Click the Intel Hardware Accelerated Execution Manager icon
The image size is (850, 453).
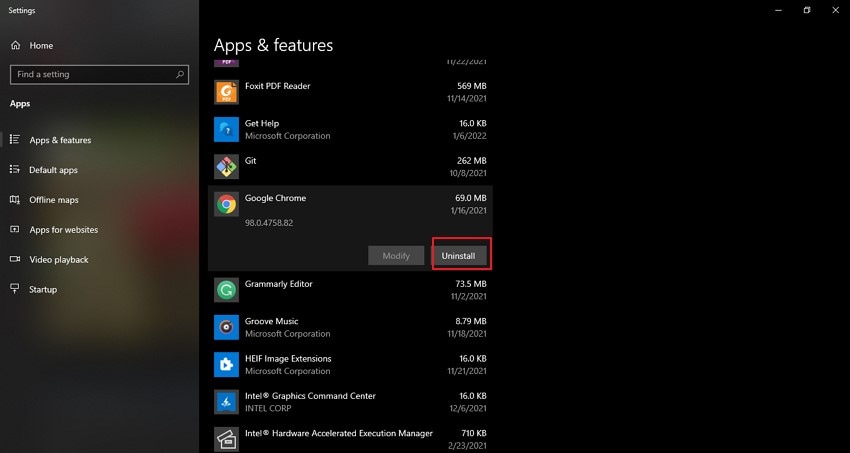(x=226, y=439)
